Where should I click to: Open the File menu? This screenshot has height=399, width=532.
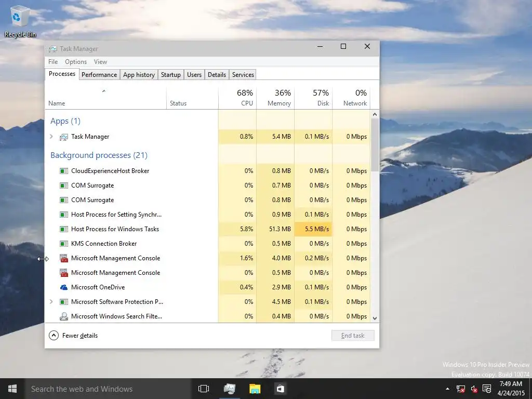pyautogui.click(x=53, y=62)
